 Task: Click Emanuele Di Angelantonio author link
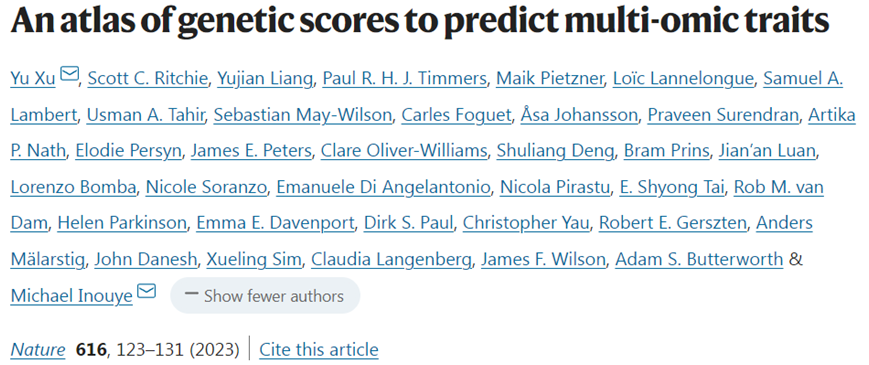click(x=383, y=187)
